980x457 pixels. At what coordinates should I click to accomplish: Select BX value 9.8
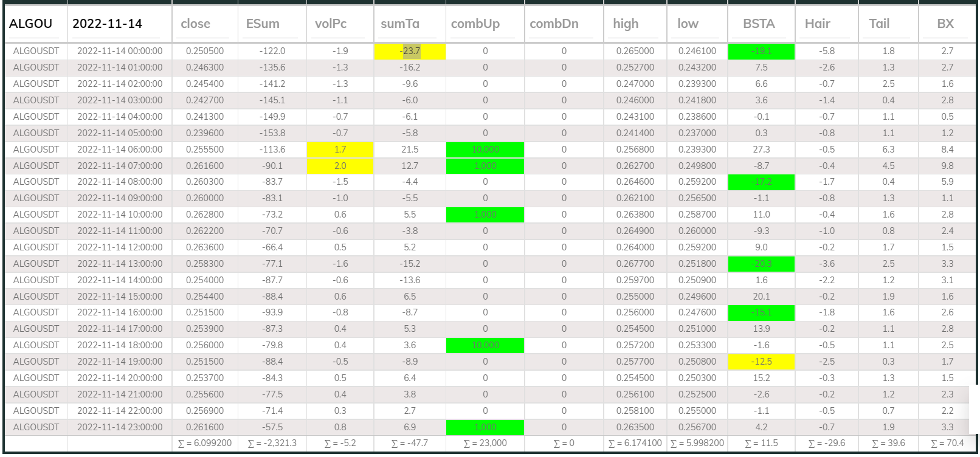[x=947, y=166]
